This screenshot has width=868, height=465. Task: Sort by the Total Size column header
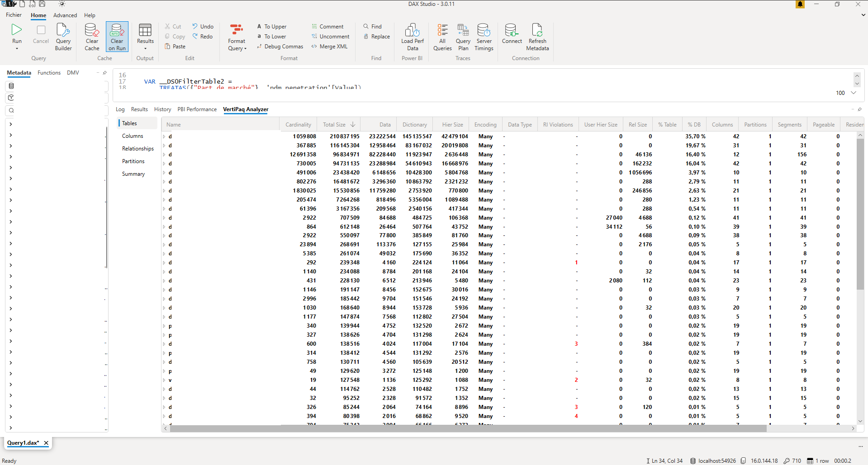point(338,125)
